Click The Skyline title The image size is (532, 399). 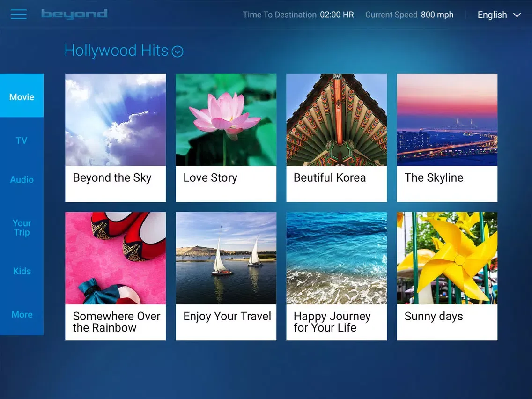(x=434, y=178)
